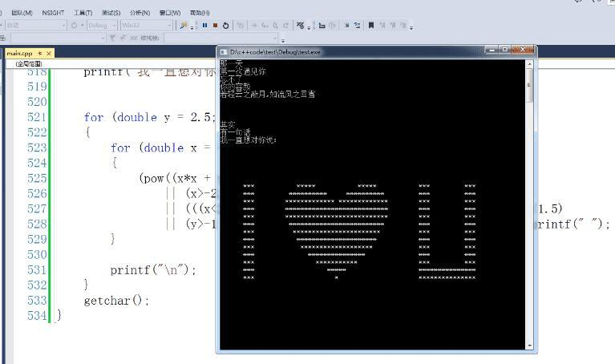Click the Increase Indent icon
615x364 pixels.
(x=331, y=26)
